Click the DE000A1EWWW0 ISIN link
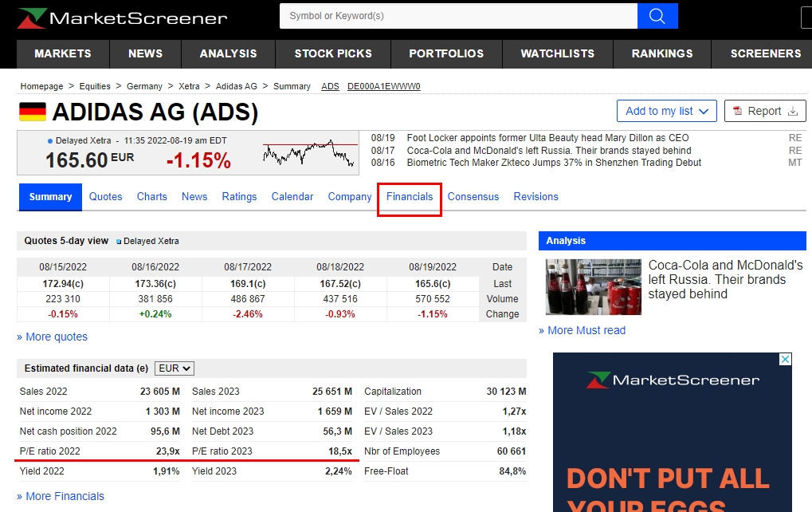Screen dimensions: 812x512 (x=384, y=87)
